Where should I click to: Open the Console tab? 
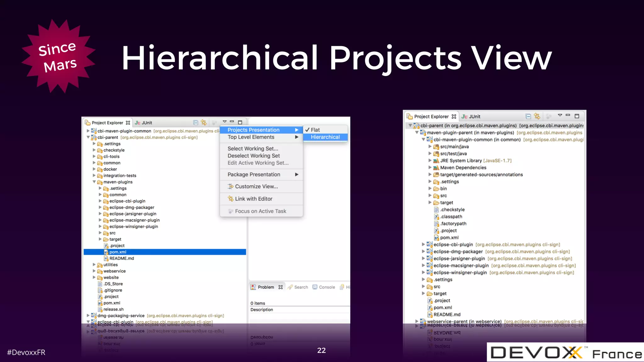click(x=324, y=287)
